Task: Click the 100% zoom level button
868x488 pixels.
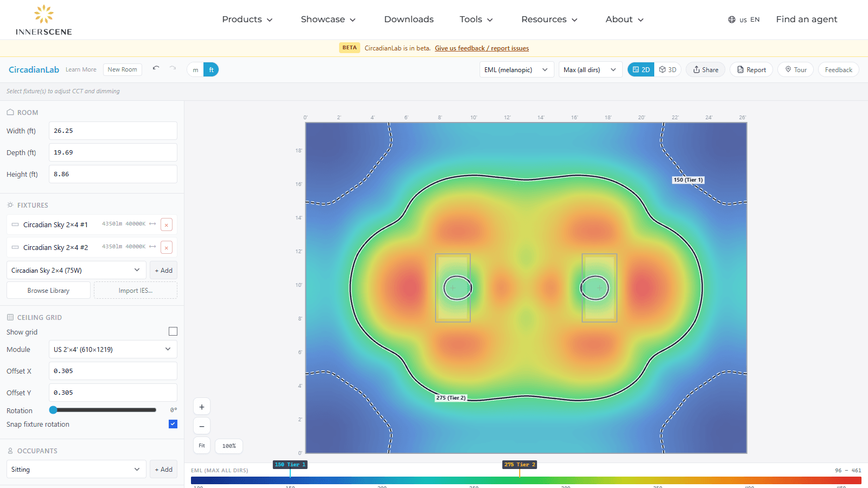Action: tap(229, 446)
